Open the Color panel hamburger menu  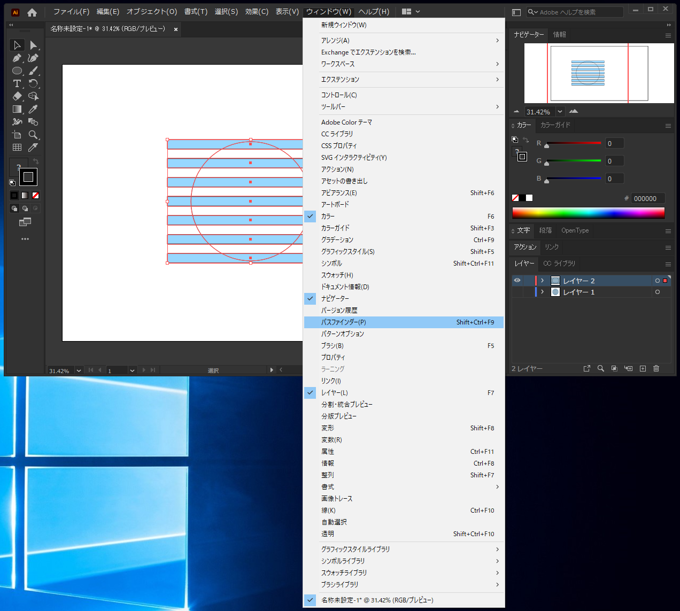(668, 126)
